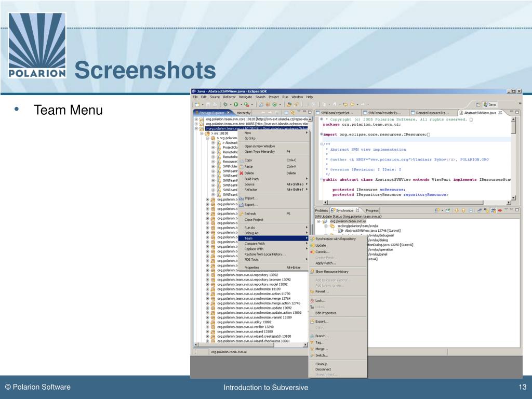Select AbstractSVNView.java 12746 in Synchronize tree

(369, 230)
